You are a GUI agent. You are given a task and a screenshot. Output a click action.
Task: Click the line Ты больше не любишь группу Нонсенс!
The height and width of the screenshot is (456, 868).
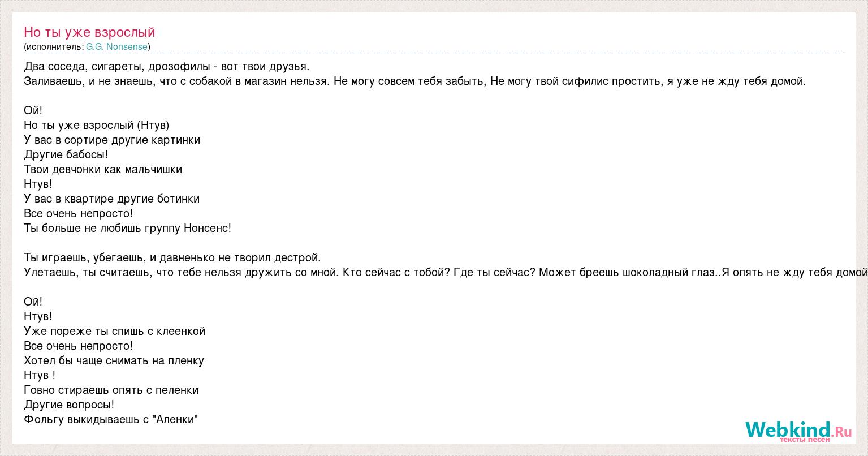[128, 228]
